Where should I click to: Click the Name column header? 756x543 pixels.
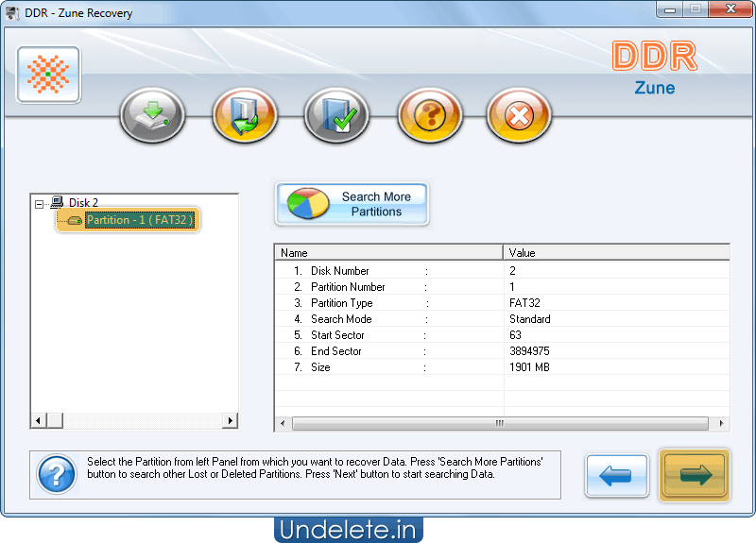388,253
